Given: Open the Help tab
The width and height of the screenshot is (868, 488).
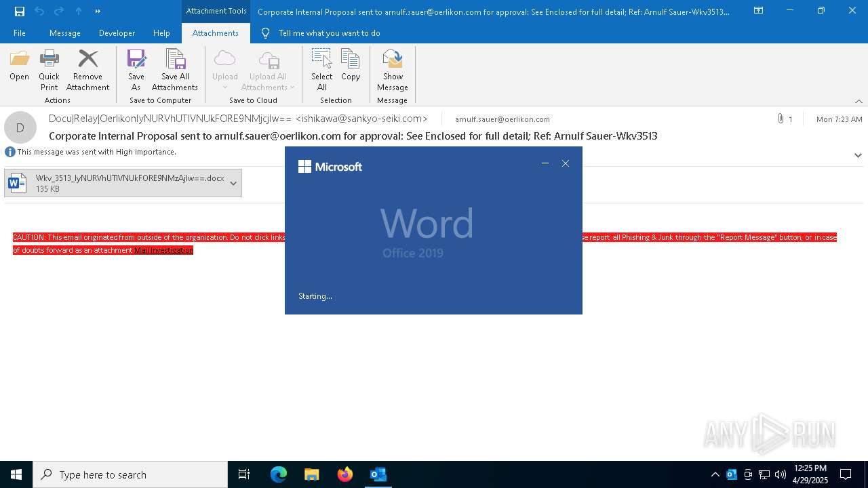Looking at the screenshot, I should coord(161,33).
